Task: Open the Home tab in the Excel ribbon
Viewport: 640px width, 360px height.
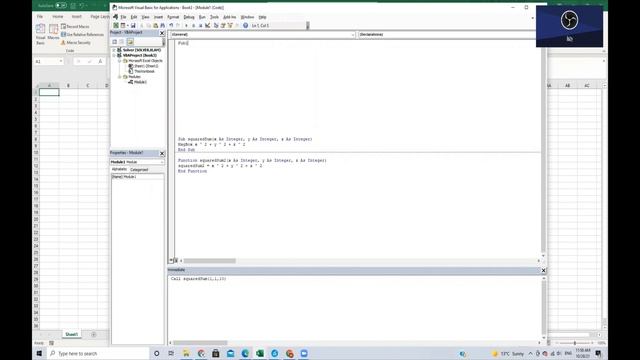Action: click(x=58, y=17)
